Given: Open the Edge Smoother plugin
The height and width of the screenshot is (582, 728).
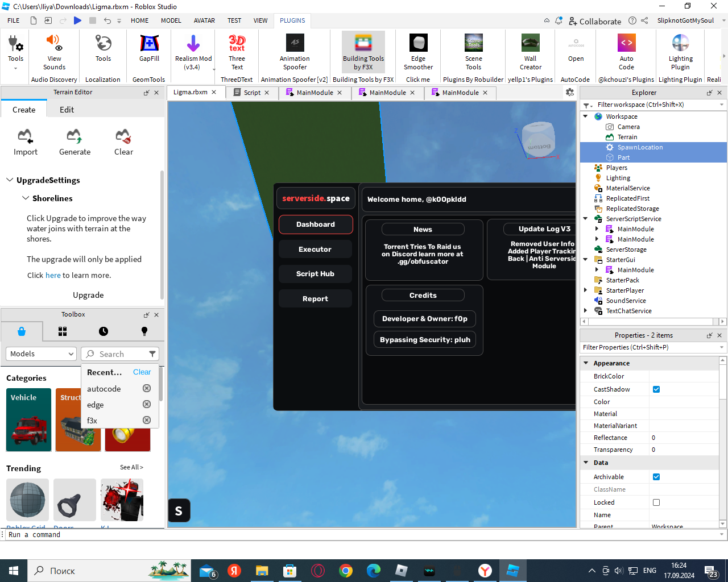Looking at the screenshot, I should coord(418,52).
